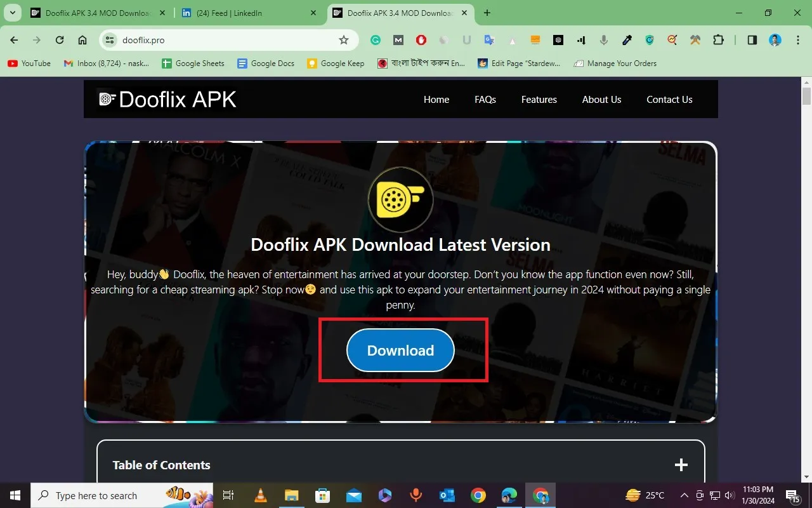Screen dimensions: 812x508
Task: Click the Windows search box
Action: coord(122,495)
